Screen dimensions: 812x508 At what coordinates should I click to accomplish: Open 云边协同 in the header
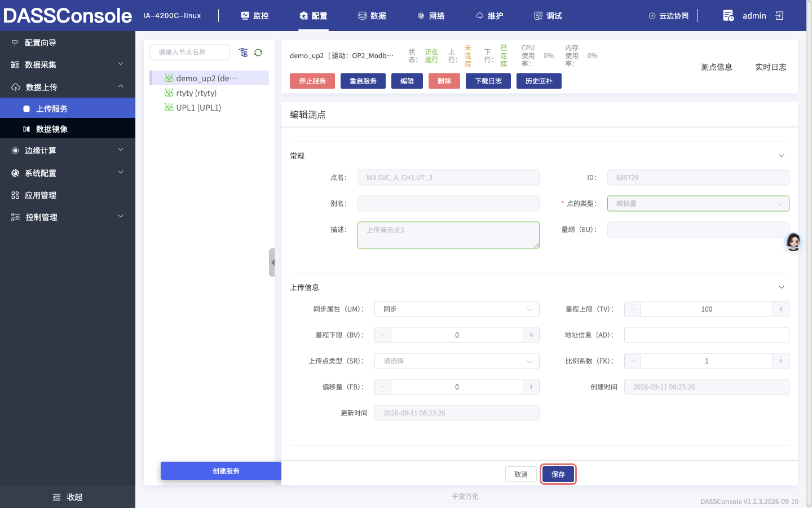[x=669, y=16]
